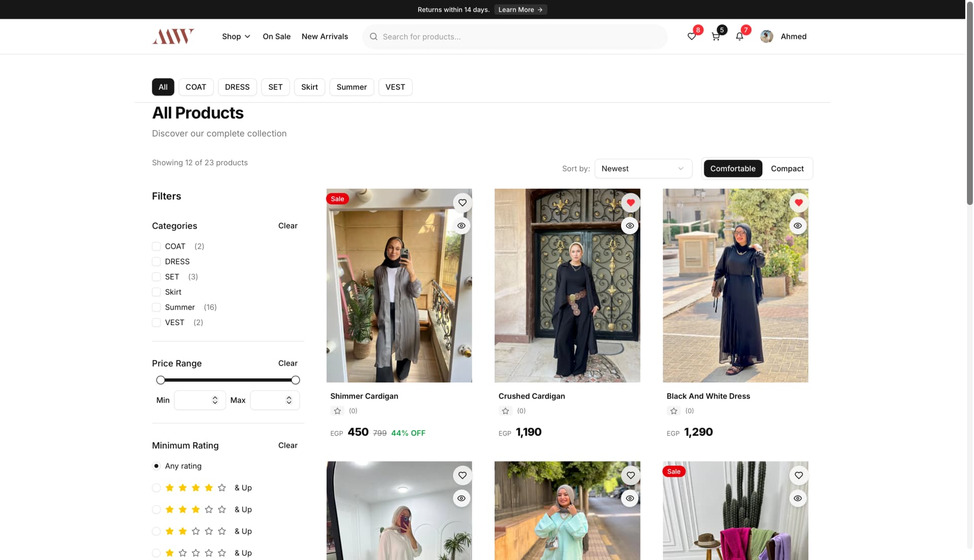The image size is (974, 560).
Task: Remove Crushed Cardigan from wishlist
Action: pyautogui.click(x=631, y=203)
